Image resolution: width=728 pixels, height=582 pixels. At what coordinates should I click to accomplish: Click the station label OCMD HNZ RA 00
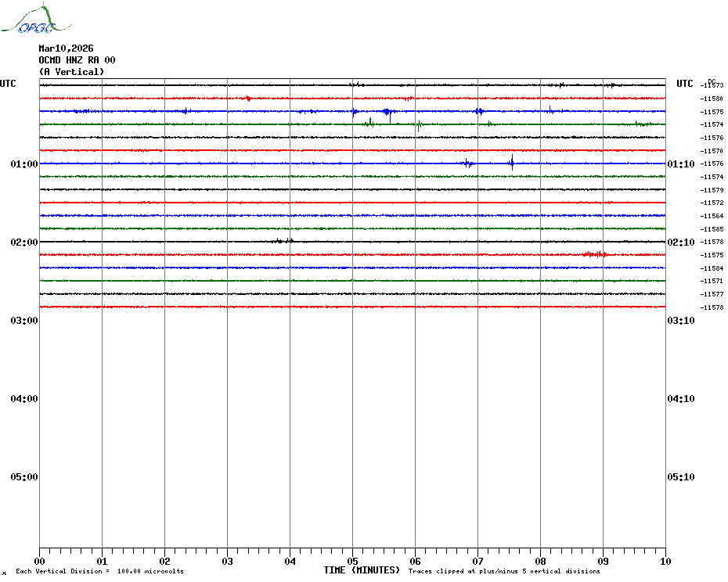tap(77, 60)
